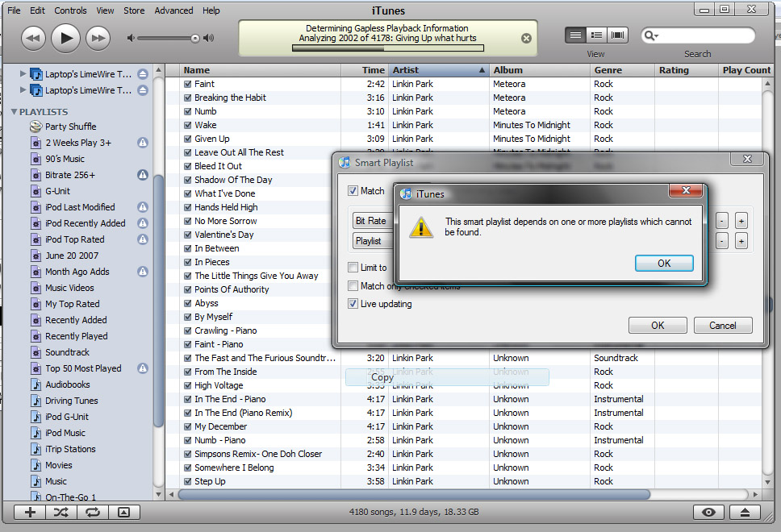
Task: Sort songs by the Genre column header
Action: click(622, 70)
